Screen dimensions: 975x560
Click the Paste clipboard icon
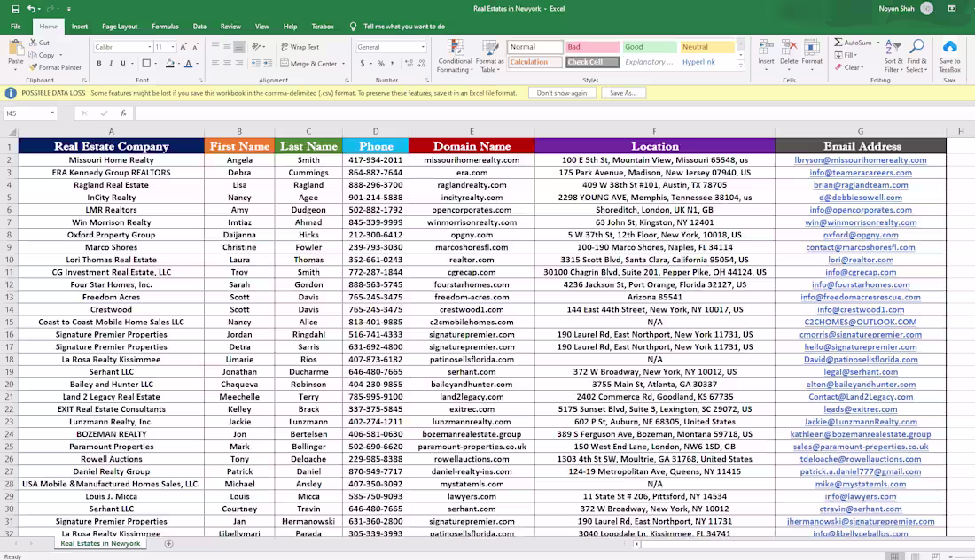pos(16,49)
